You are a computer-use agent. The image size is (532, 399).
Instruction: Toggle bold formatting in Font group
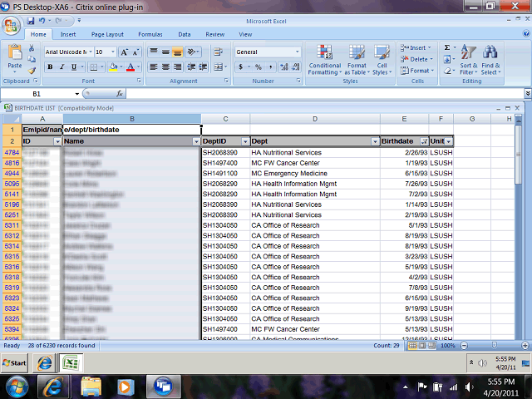(51, 66)
